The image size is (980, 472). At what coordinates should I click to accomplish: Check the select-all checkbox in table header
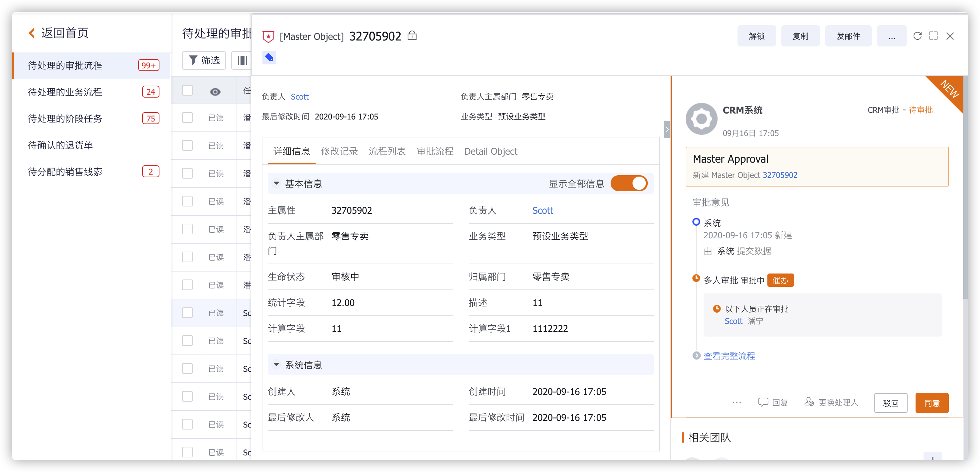(187, 91)
